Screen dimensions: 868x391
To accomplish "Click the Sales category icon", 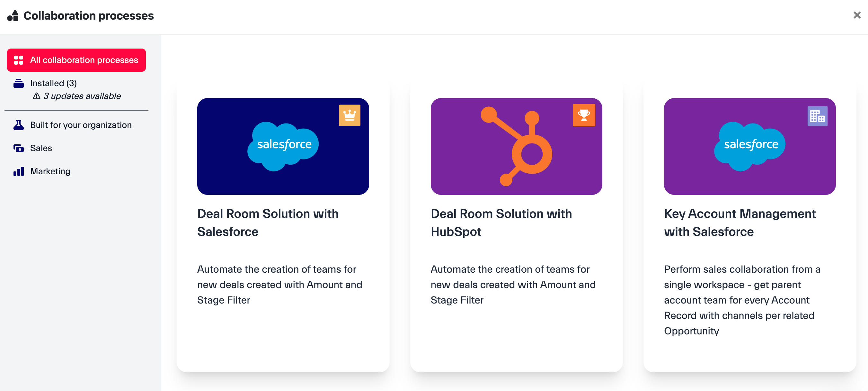I will click(19, 148).
